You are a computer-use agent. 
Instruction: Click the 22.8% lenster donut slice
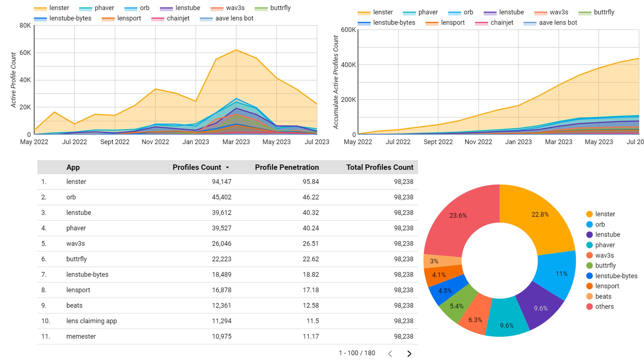point(540,214)
